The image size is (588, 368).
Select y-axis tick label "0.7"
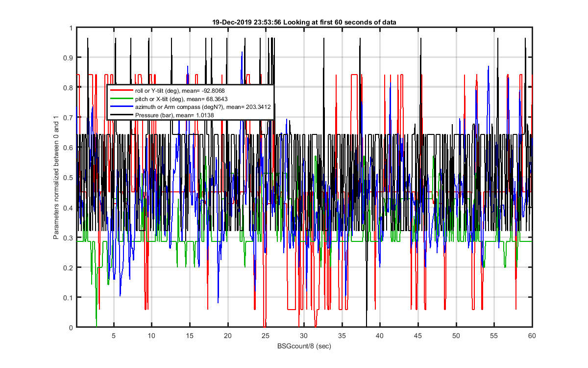(x=68, y=118)
